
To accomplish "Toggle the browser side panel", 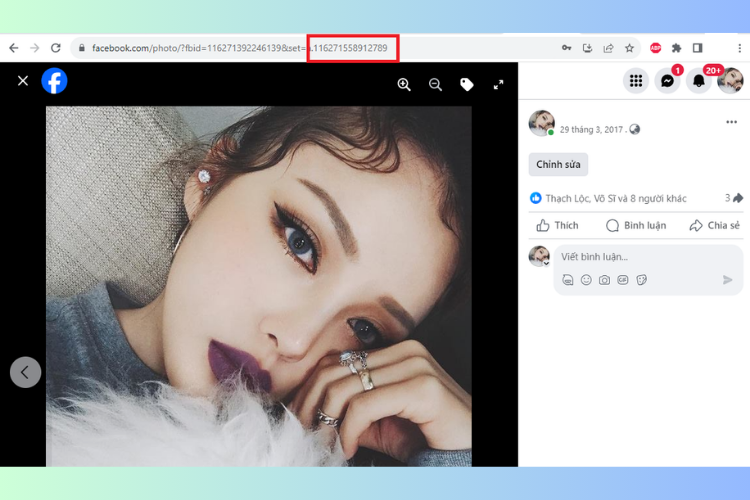I will click(x=697, y=48).
